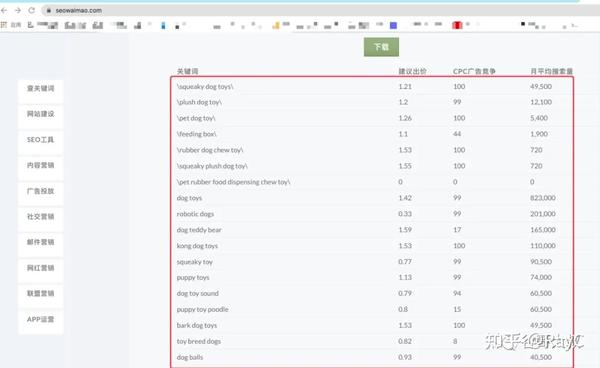Click bid value 1.26 for pet dog toy
600x368 pixels.
tap(405, 118)
